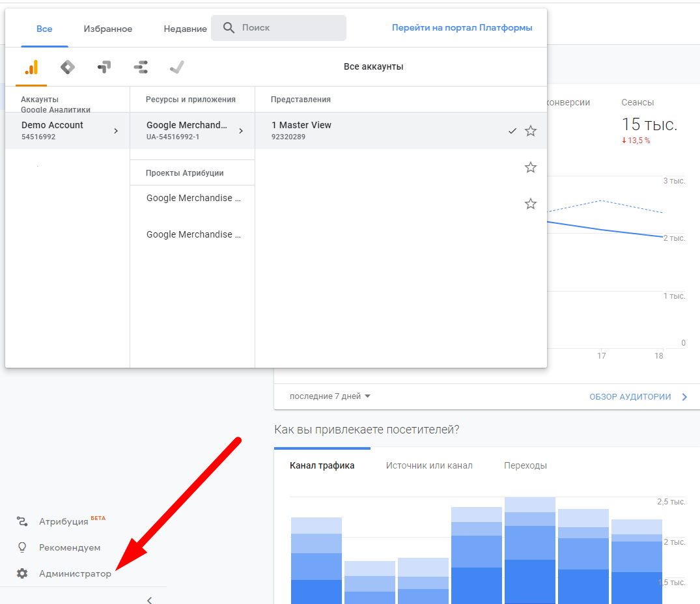700x604 pixels.
Task: Select Google Merchand... UA-54516992-1 property
Action: pyautogui.click(x=192, y=131)
